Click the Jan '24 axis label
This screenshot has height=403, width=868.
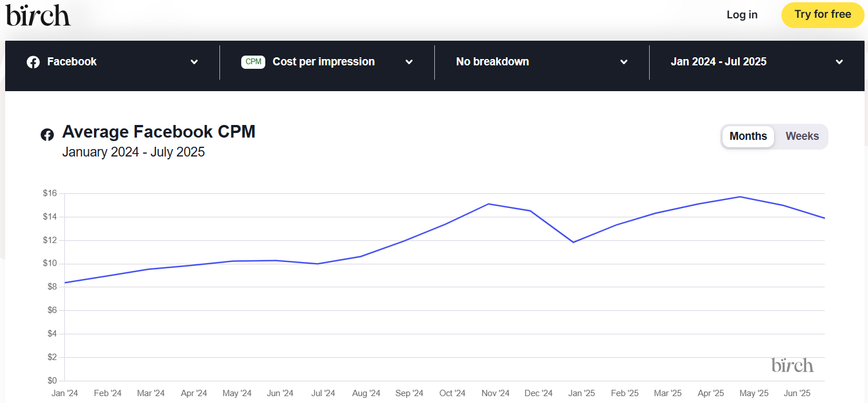click(x=65, y=393)
